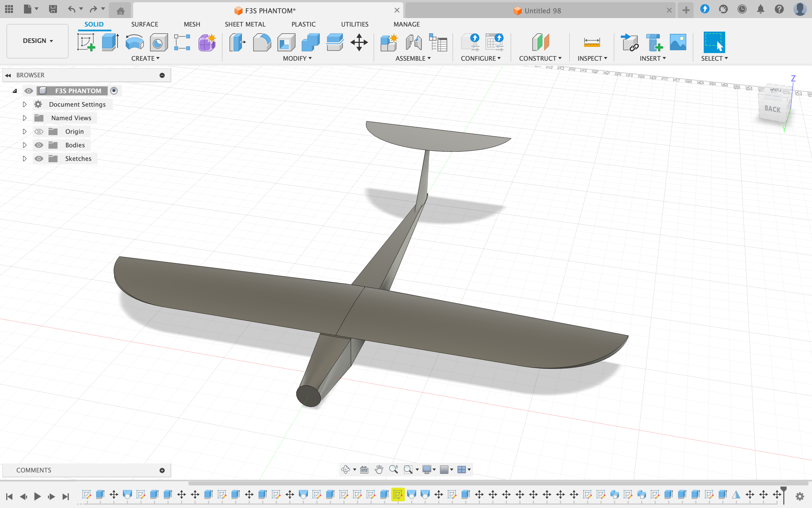Viewport: 812px width, 508px height.
Task: Open the notifications bell
Action: (x=760, y=9)
